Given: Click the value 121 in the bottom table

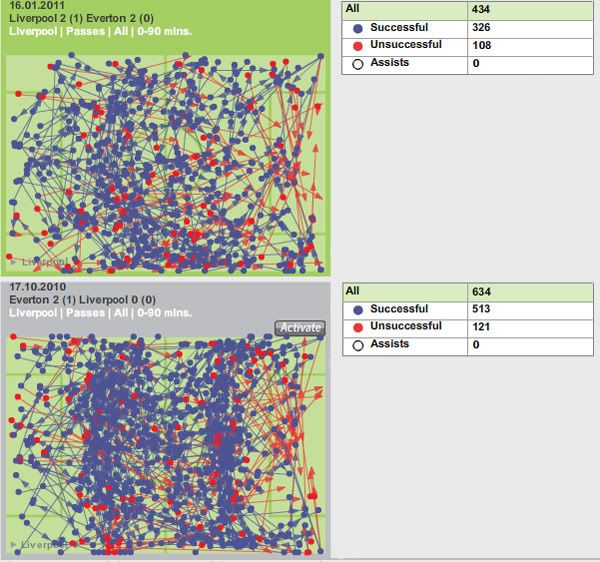Looking at the screenshot, I should (x=481, y=327).
